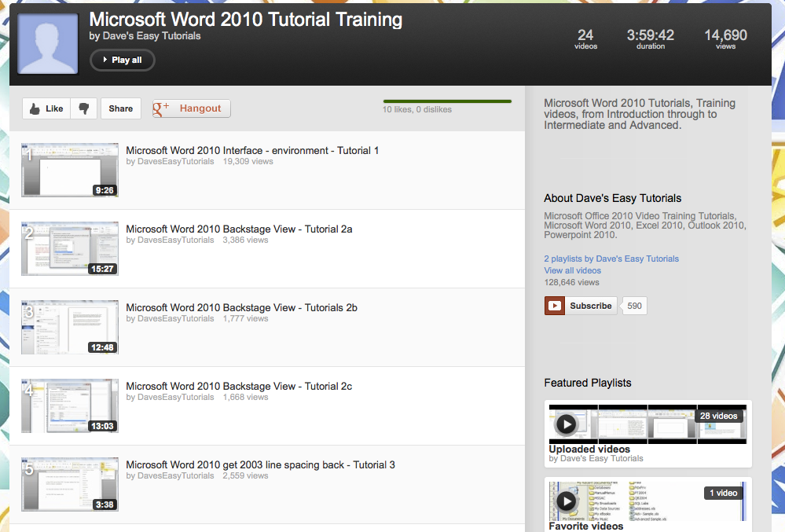Click the channel avatar silhouette image

[x=48, y=44]
